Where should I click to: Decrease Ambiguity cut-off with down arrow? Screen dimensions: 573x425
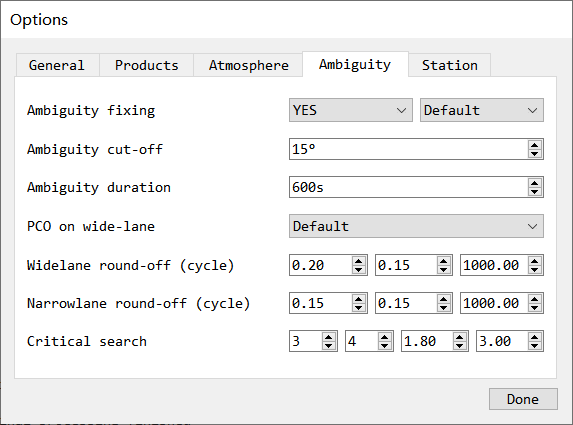click(x=535, y=153)
